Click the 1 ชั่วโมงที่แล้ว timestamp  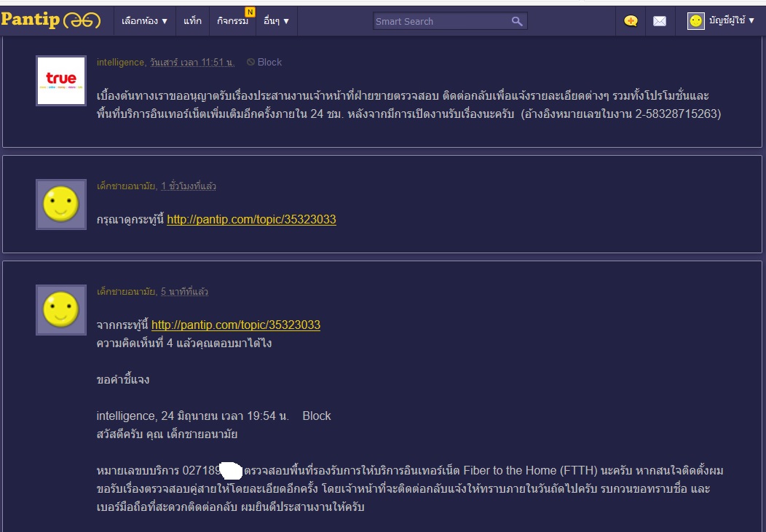(189, 186)
